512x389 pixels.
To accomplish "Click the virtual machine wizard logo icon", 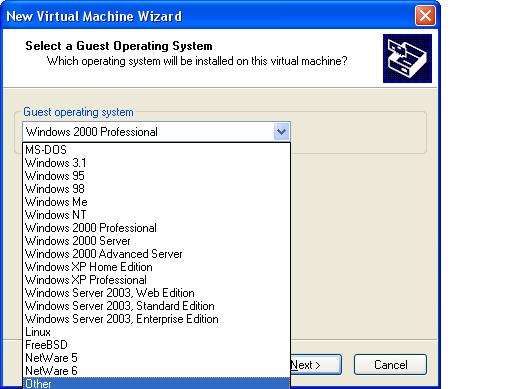I will pyautogui.click(x=407, y=58).
